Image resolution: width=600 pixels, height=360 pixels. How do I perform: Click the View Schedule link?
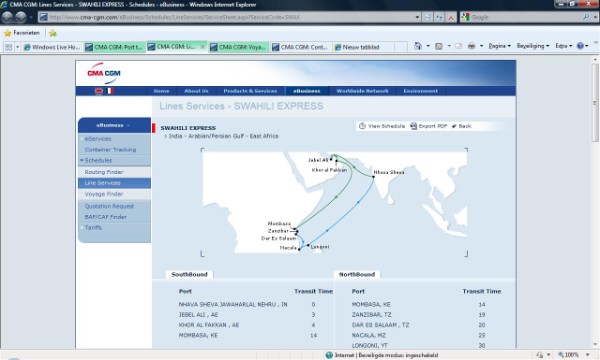(386, 126)
